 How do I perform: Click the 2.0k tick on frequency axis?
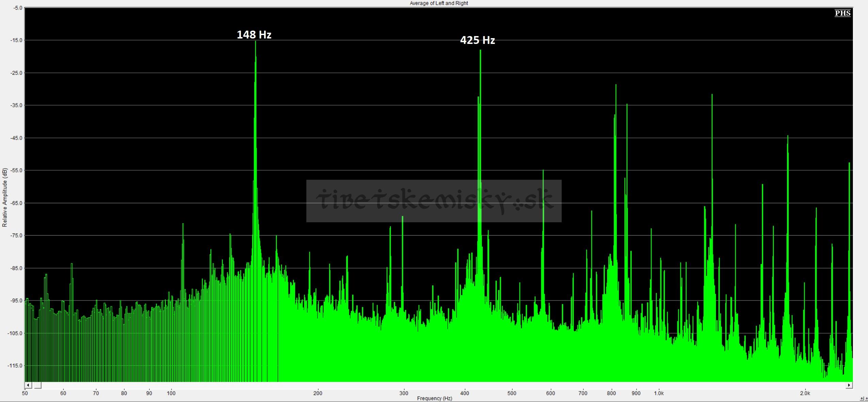pyautogui.click(x=805, y=393)
